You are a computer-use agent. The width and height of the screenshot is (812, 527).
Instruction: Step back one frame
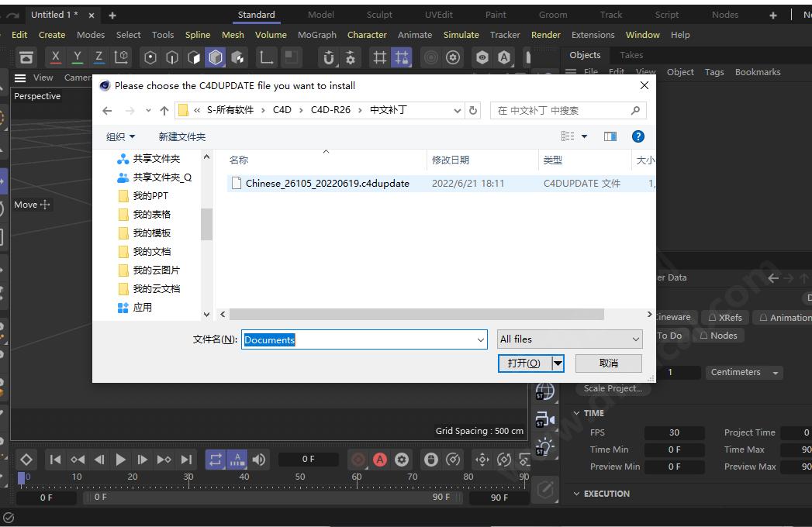point(99,459)
